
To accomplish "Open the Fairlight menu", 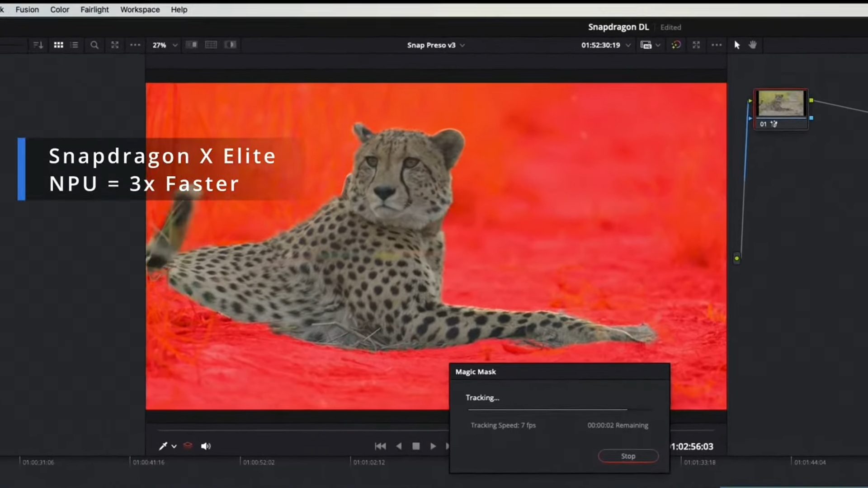I will click(x=94, y=9).
